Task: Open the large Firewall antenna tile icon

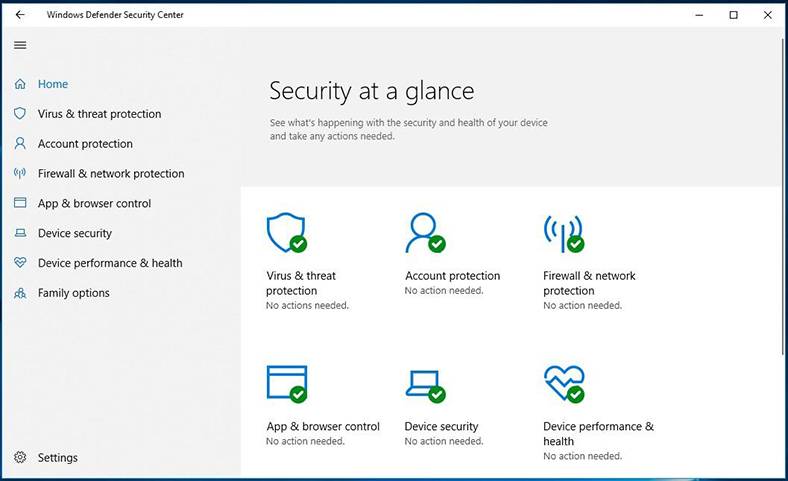Action: pyautogui.click(x=564, y=233)
